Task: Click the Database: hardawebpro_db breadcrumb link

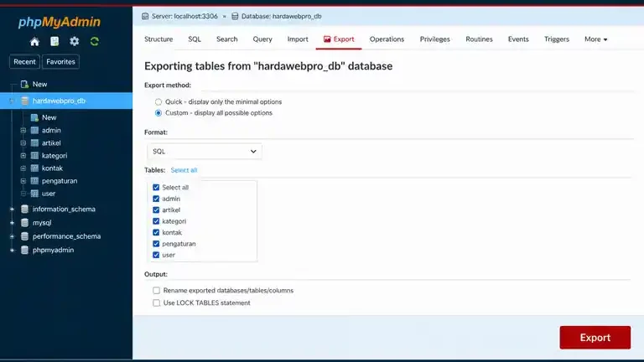Action: pyautogui.click(x=282, y=17)
